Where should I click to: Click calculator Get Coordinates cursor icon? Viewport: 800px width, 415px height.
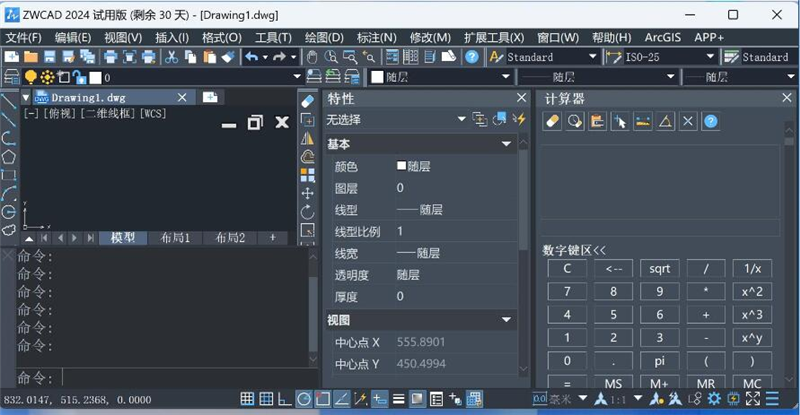coord(620,121)
